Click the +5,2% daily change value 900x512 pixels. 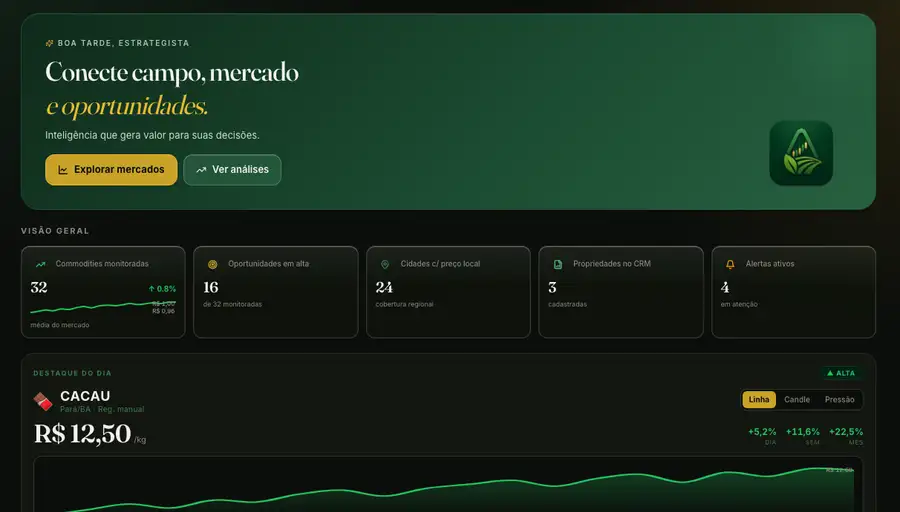762,432
